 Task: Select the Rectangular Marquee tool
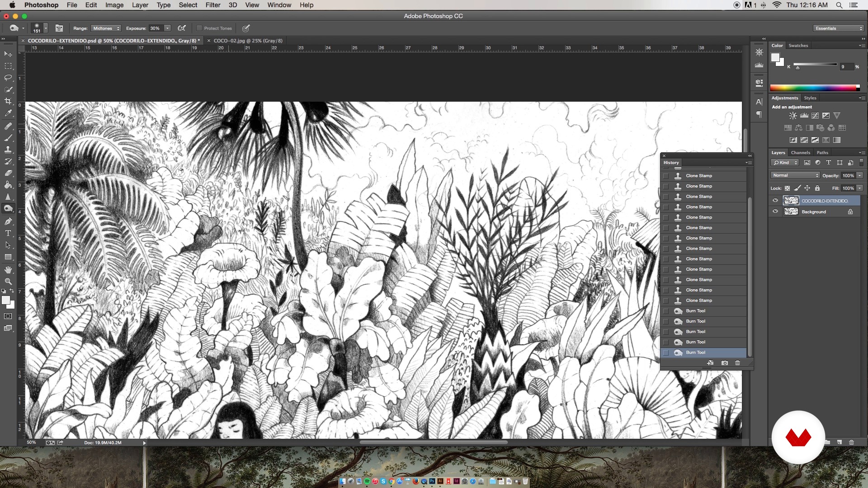(x=8, y=66)
